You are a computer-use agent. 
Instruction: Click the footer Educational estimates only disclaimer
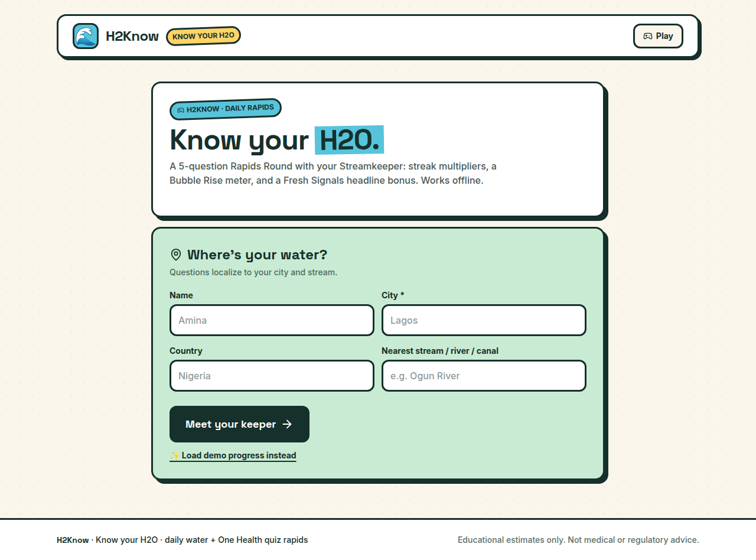pyautogui.click(x=578, y=540)
